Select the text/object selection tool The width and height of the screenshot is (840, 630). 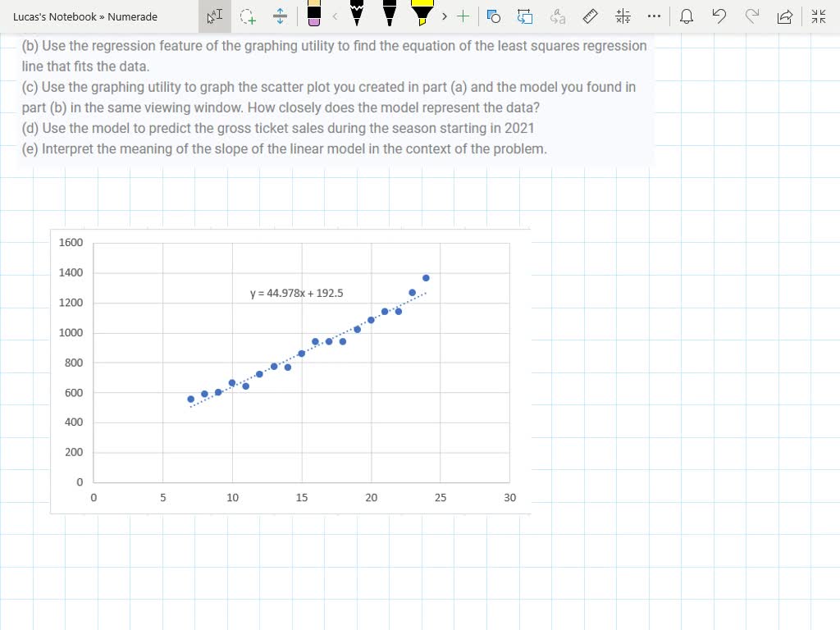(x=215, y=16)
